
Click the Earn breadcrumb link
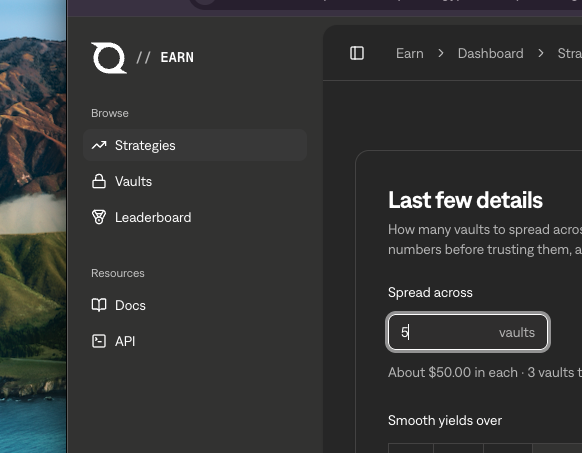(409, 53)
